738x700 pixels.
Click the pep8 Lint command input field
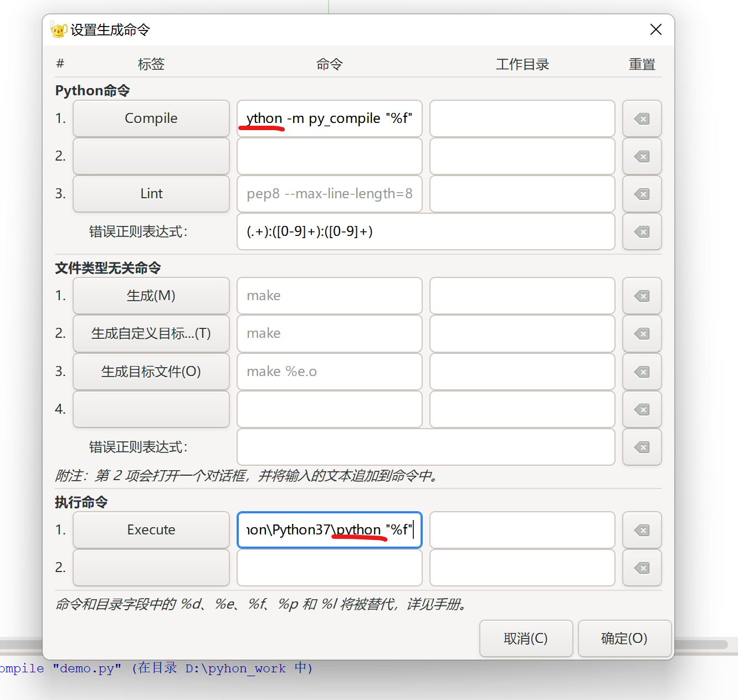point(329,194)
